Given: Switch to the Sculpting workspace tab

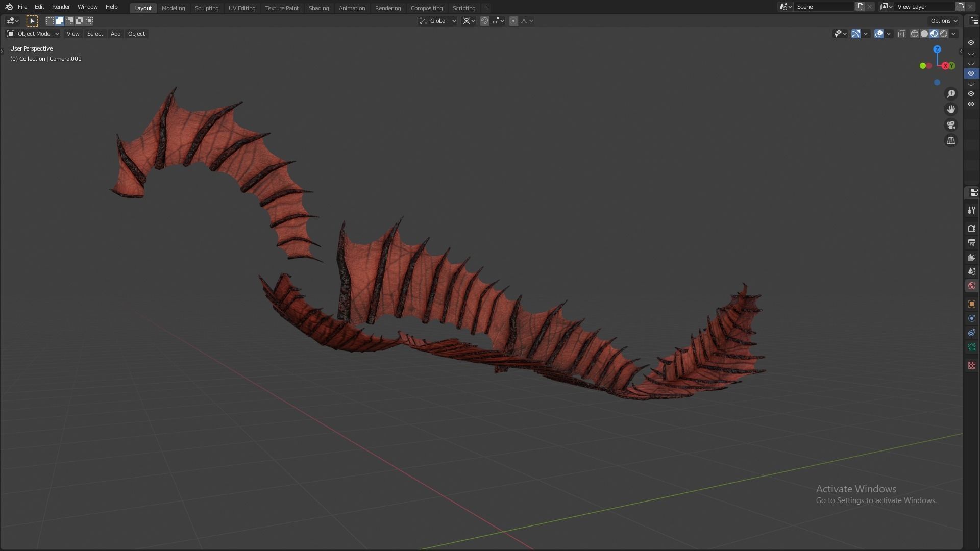Looking at the screenshot, I should [x=207, y=8].
